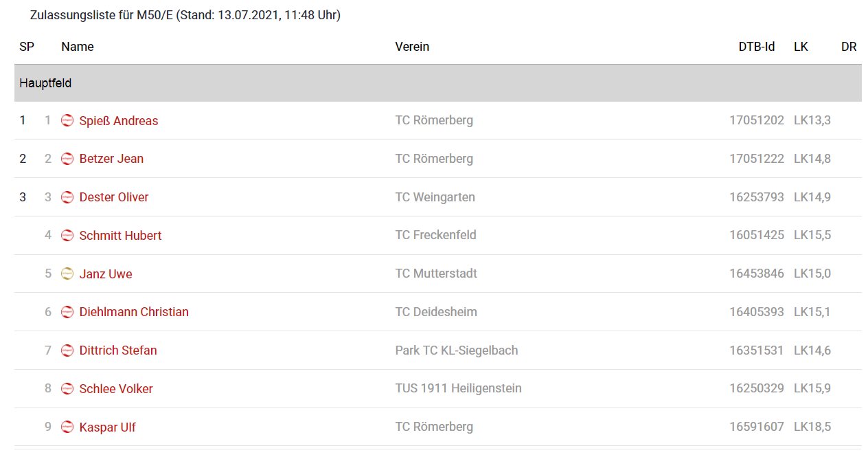Click the LK column header
Screen dimensions: 868x457
coord(801,47)
